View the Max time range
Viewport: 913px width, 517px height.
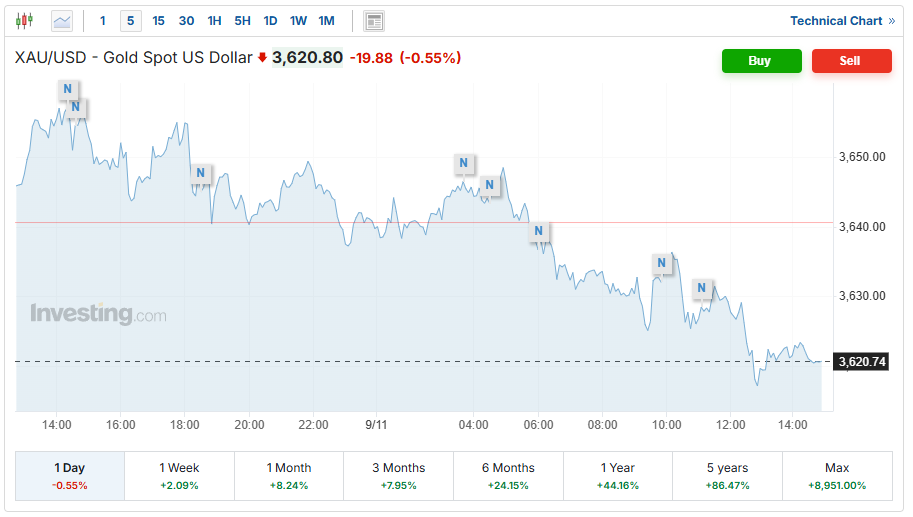click(x=837, y=475)
